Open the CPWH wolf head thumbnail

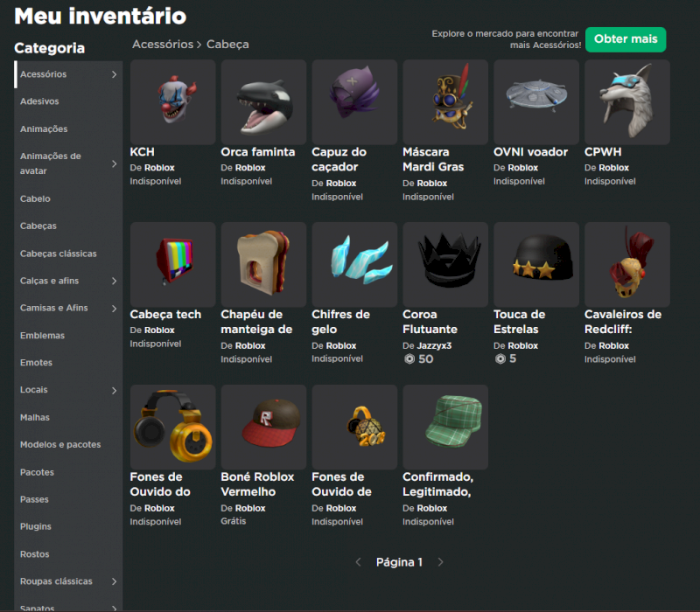point(627,101)
